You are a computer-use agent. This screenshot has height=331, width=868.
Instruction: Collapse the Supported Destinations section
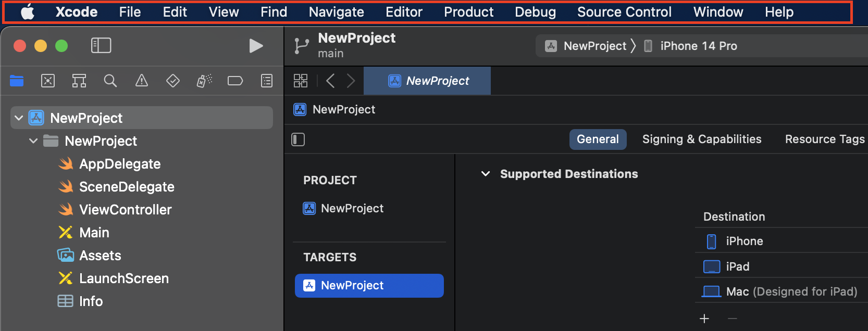click(x=486, y=174)
